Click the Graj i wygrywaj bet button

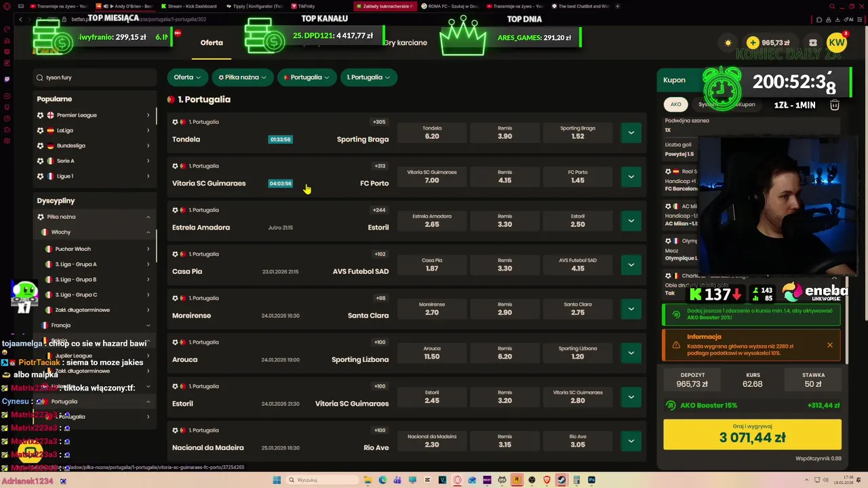pos(752,434)
